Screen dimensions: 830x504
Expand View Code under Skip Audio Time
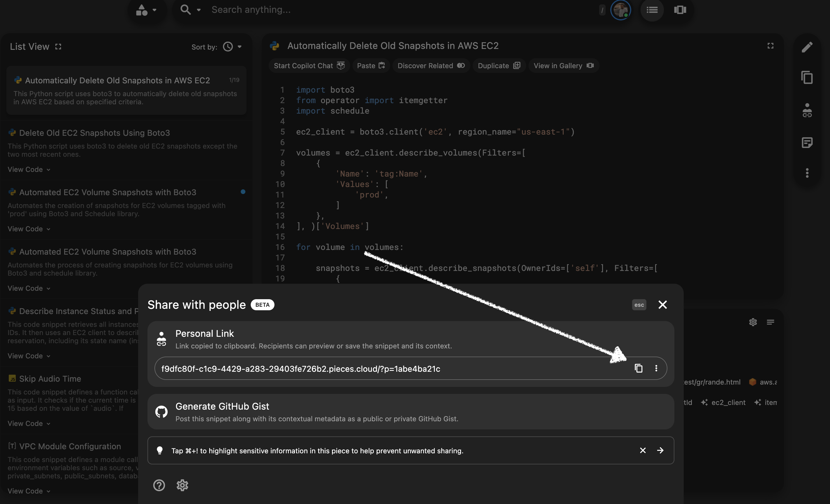tap(29, 424)
